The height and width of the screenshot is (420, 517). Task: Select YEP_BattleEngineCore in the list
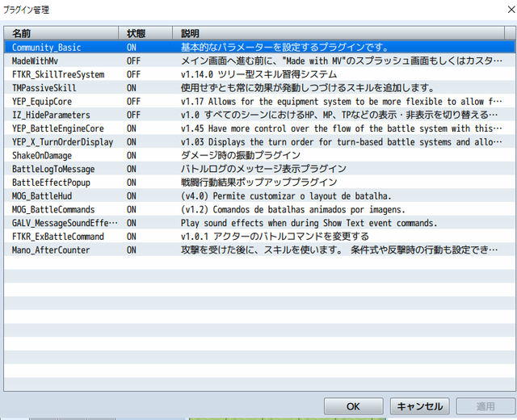(x=58, y=128)
